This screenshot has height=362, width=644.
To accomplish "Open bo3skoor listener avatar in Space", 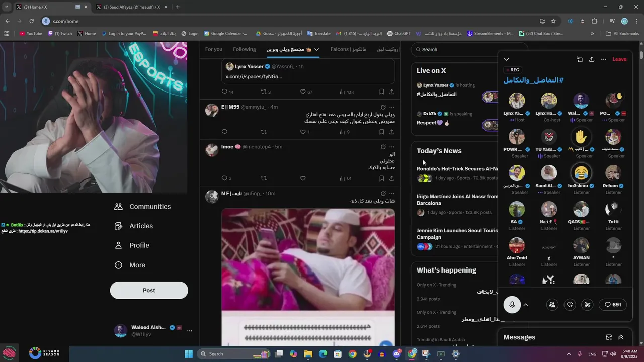I will tap(581, 173).
